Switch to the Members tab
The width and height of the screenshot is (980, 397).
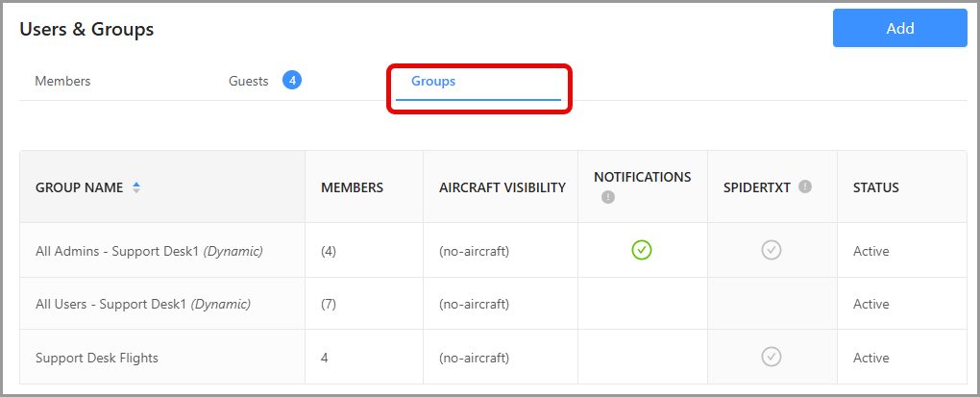click(x=62, y=82)
